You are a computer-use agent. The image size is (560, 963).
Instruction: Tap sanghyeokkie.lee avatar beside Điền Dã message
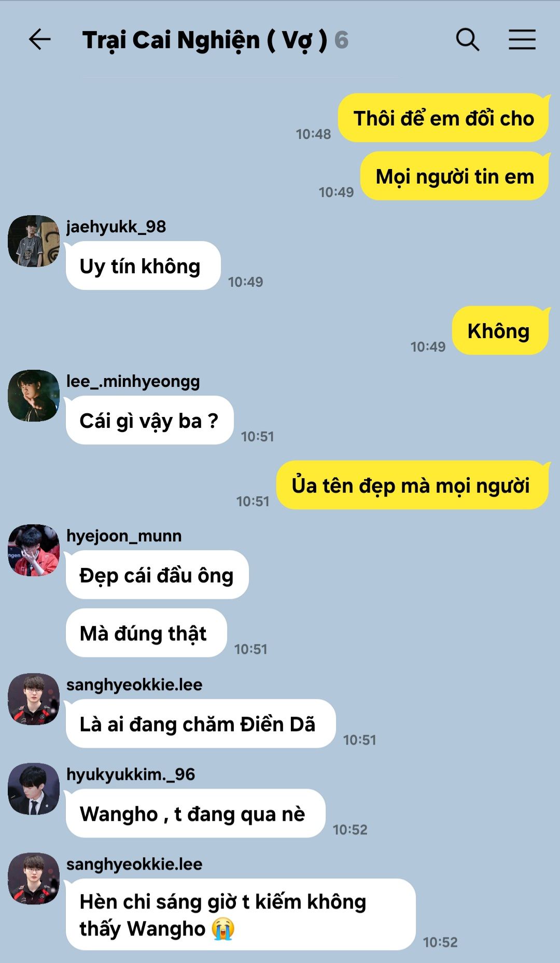34,699
